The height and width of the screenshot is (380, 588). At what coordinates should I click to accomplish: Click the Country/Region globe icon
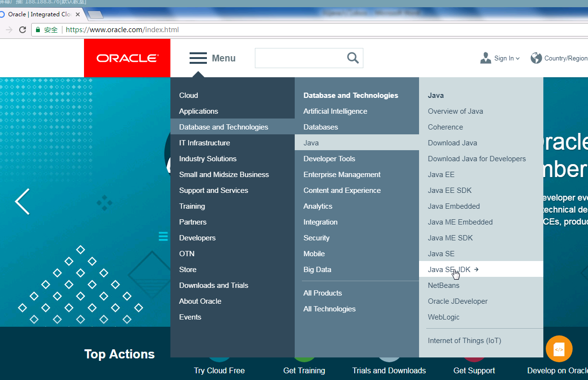point(536,58)
